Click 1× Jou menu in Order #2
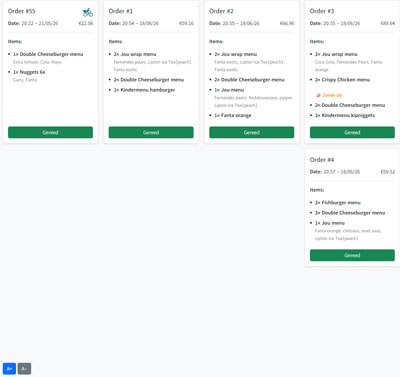400x377 pixels. [229, 90]
